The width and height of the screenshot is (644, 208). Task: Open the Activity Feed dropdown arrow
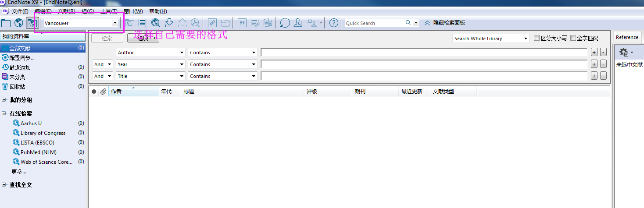(x=321, y=23)
